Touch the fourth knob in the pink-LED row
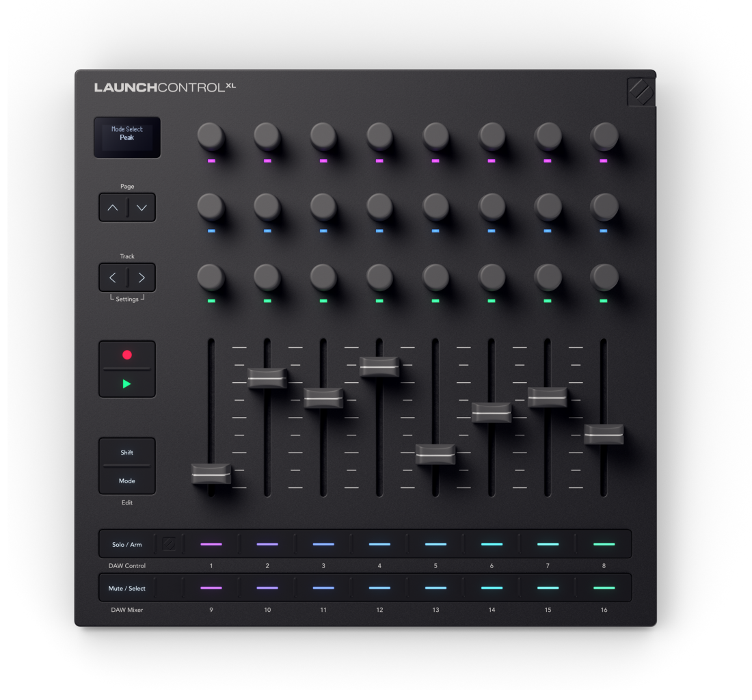This screenshot has width=752, height=700. coord(379,136)
